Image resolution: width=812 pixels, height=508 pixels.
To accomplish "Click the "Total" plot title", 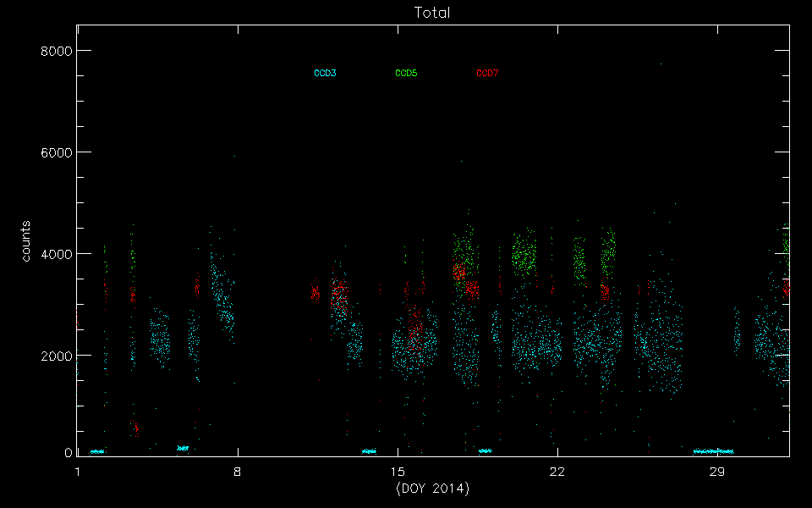I will coord(431,13).
